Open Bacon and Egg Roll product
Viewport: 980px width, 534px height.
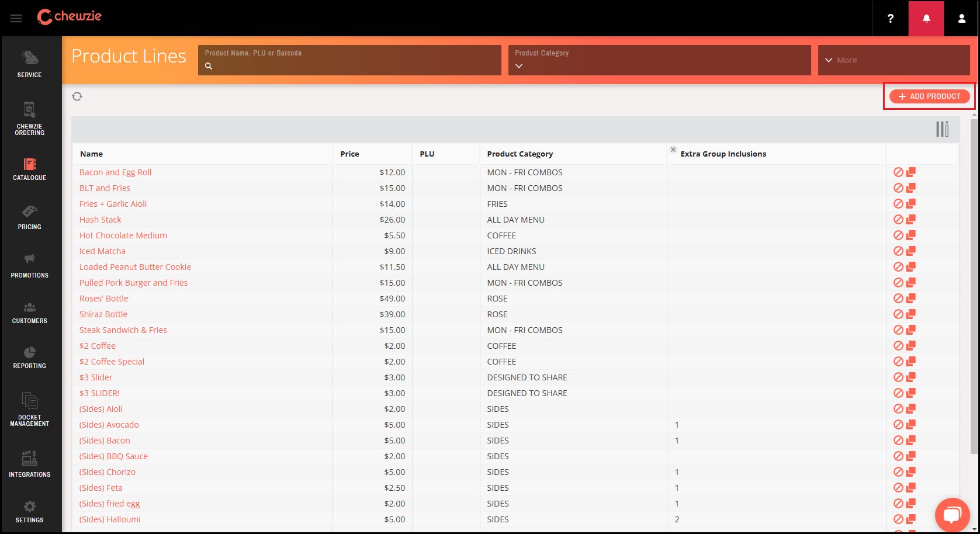coord(115,172)
